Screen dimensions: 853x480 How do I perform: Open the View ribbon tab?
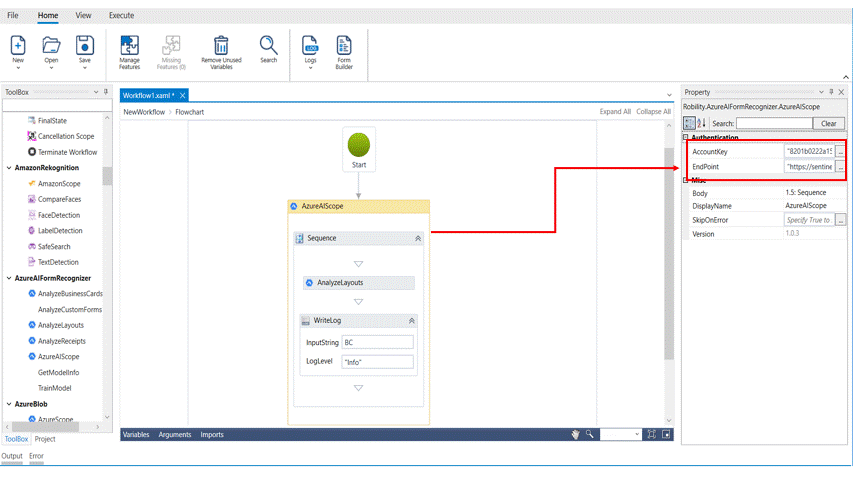point(84,16)
